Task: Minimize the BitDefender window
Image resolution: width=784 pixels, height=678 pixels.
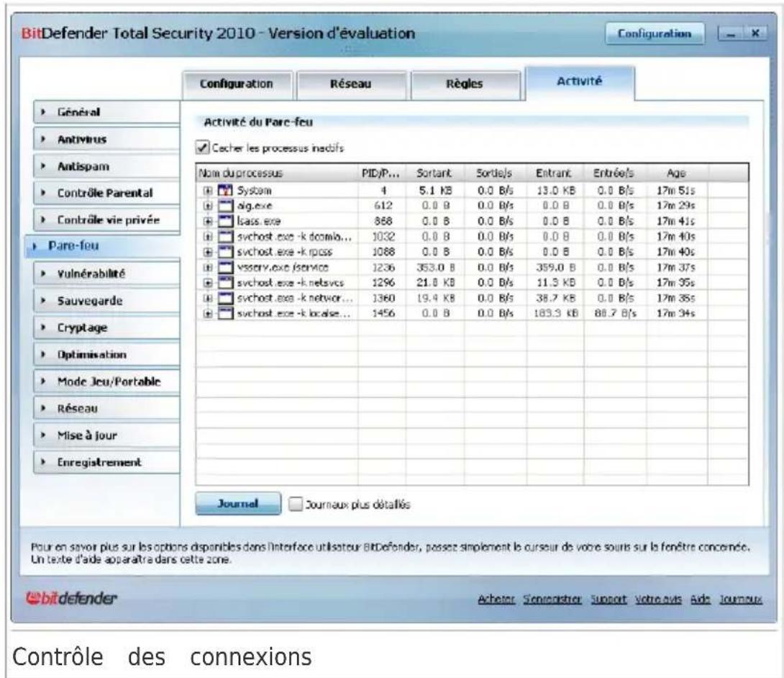Action: coord(731,34)
